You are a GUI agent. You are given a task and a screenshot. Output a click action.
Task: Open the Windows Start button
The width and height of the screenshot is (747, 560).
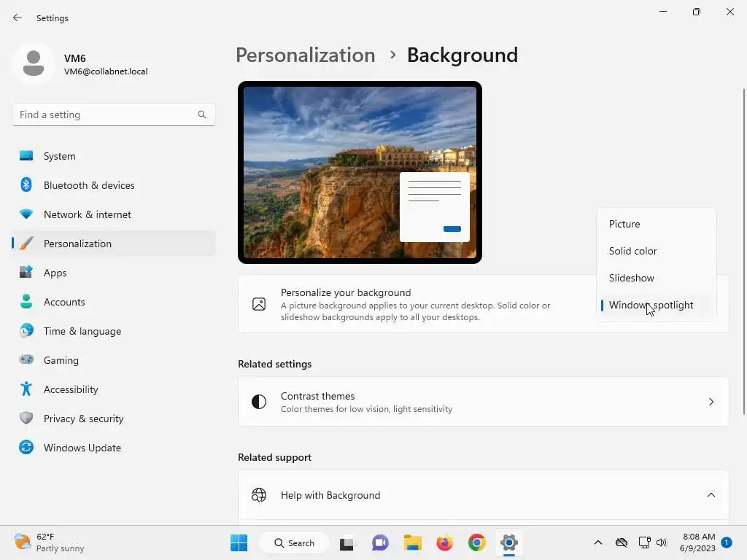click(x=239, y=542)
